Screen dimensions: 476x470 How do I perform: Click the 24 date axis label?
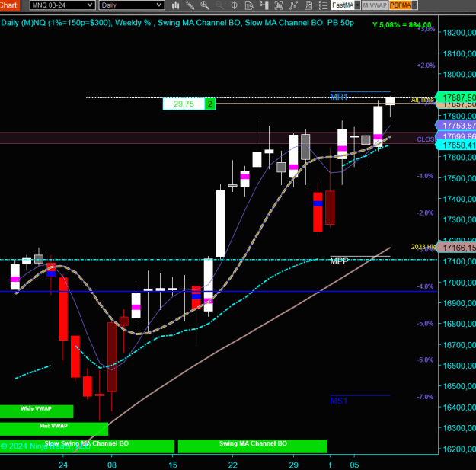(x=63, y=465)
